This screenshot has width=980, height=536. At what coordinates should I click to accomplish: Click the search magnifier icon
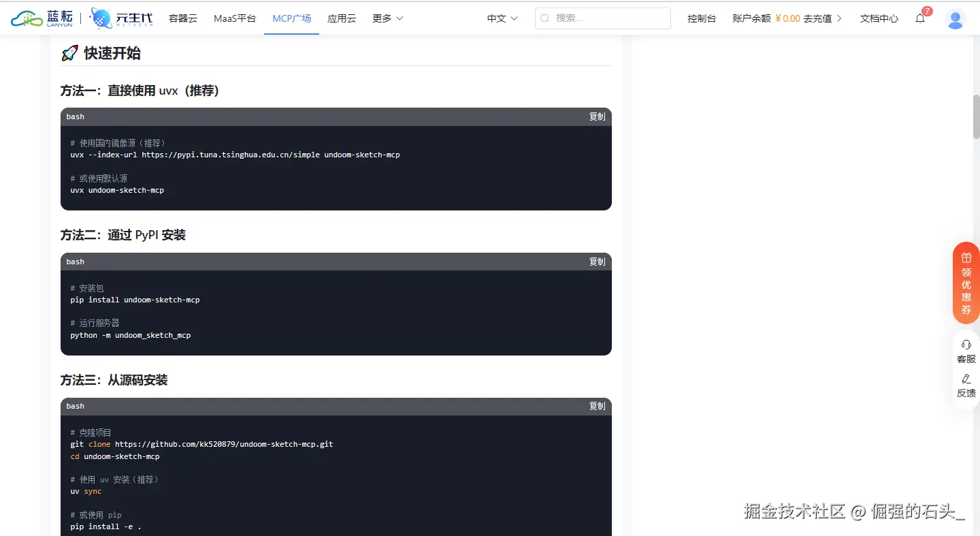(x=545, y=18)
